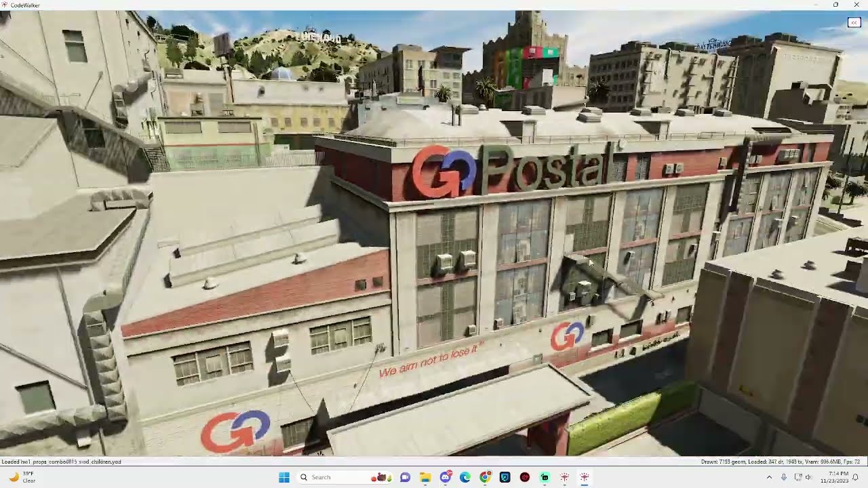Launch Microsoft Edge from the taskbar

[465, 477]
